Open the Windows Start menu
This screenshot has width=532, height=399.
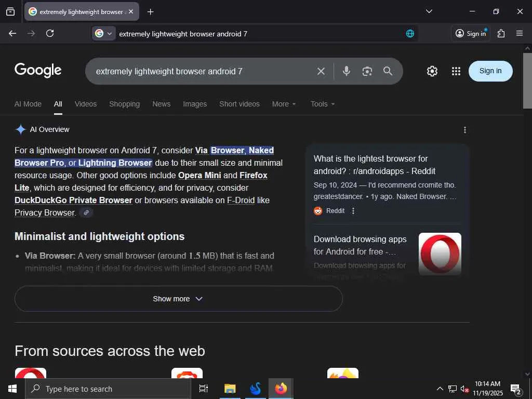12,389
